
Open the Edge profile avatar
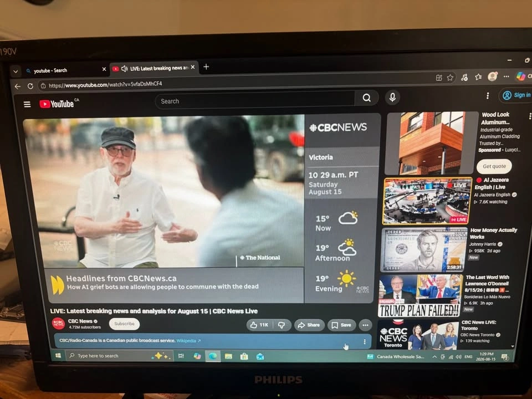pyautogui.click(x=492, y=76)
